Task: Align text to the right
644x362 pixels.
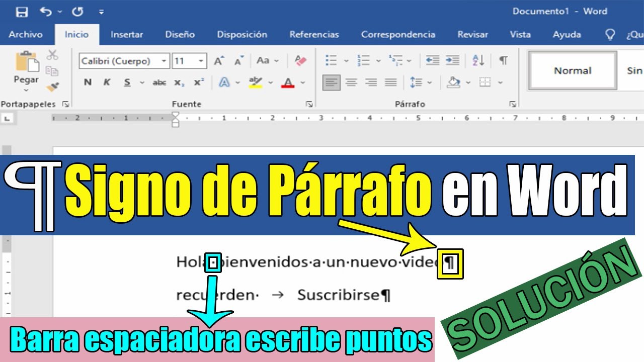Action: [x=371, y=82]
